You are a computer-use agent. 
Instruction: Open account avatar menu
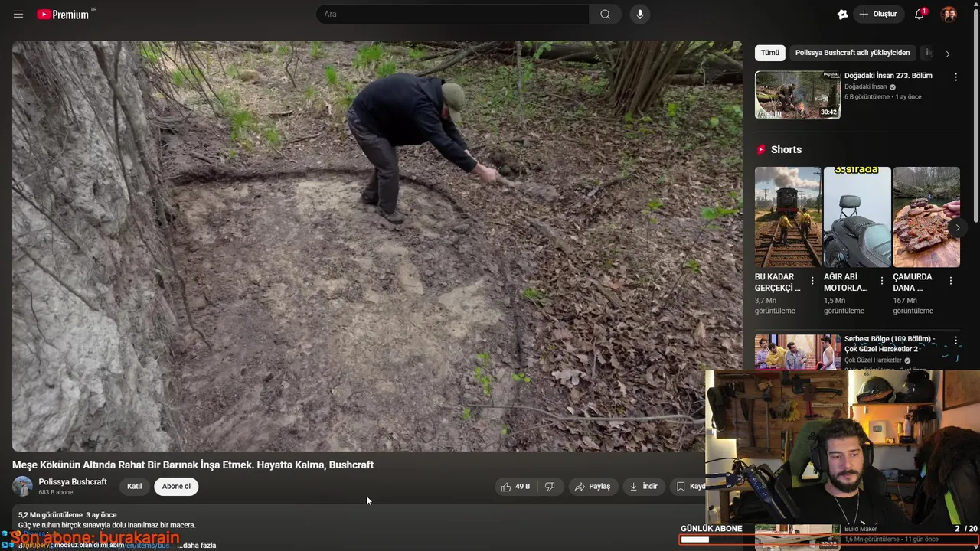pyautogui.click(x=949, y=15)
